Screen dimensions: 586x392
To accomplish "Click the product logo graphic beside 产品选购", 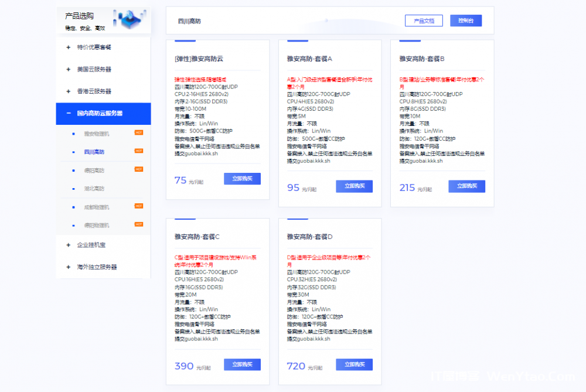I will coord(131,18).
